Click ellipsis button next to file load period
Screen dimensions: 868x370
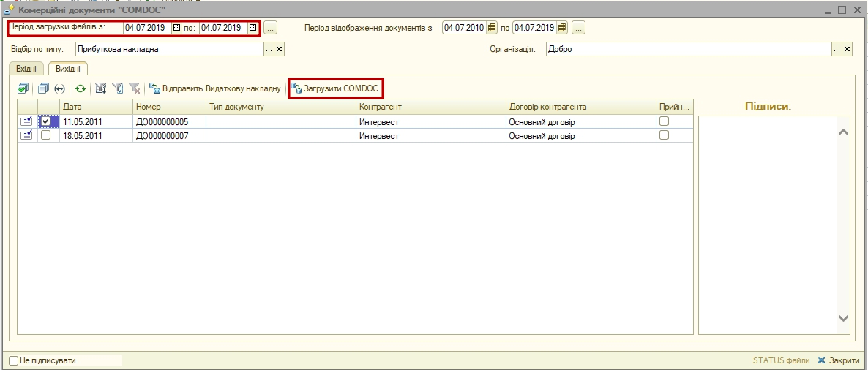pyautogui.click(x=270, y=28)
